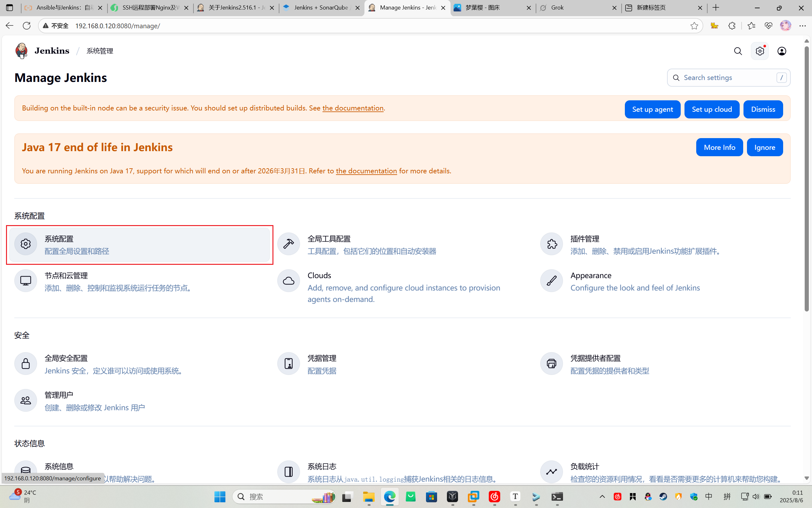Open Windows Start button
Screen dimensions: 812x508
pyautogui.click(x=220, y=497)
